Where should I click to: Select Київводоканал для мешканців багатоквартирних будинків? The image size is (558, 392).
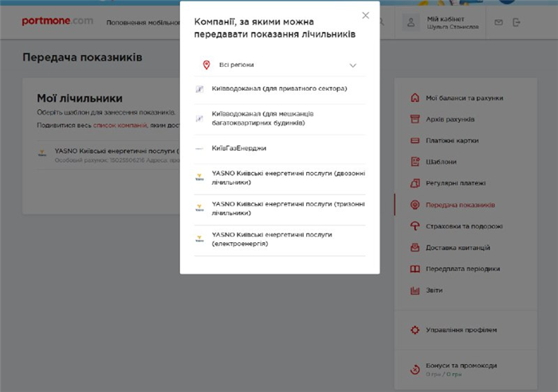[280, 119]
